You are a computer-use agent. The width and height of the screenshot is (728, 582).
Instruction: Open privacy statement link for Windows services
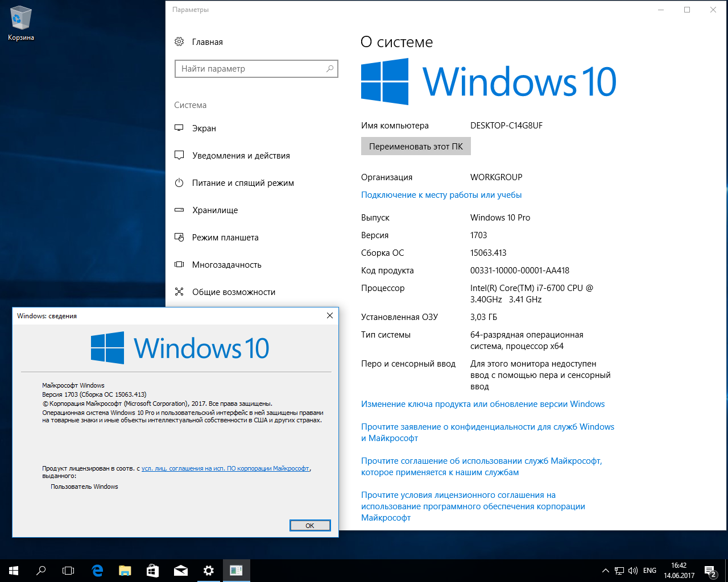click(x=487, y=433)
